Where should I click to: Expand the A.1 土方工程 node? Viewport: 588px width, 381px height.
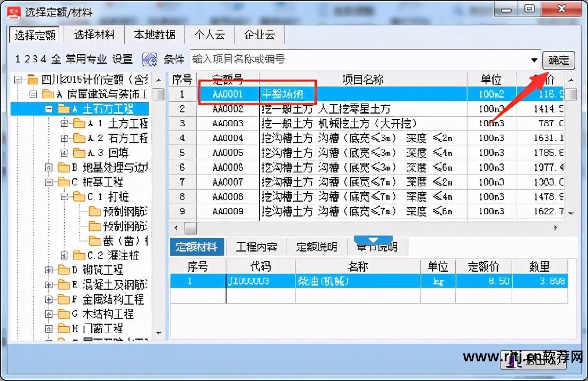64,124
